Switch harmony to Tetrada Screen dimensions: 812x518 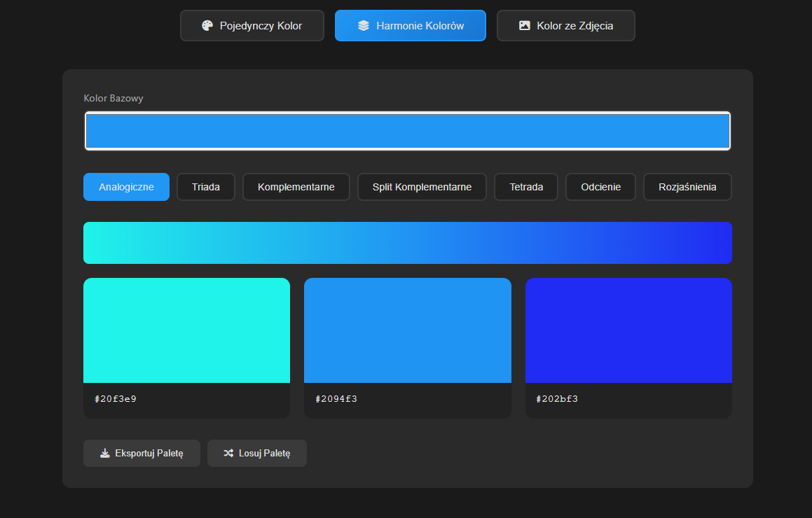tap(526, 187)
